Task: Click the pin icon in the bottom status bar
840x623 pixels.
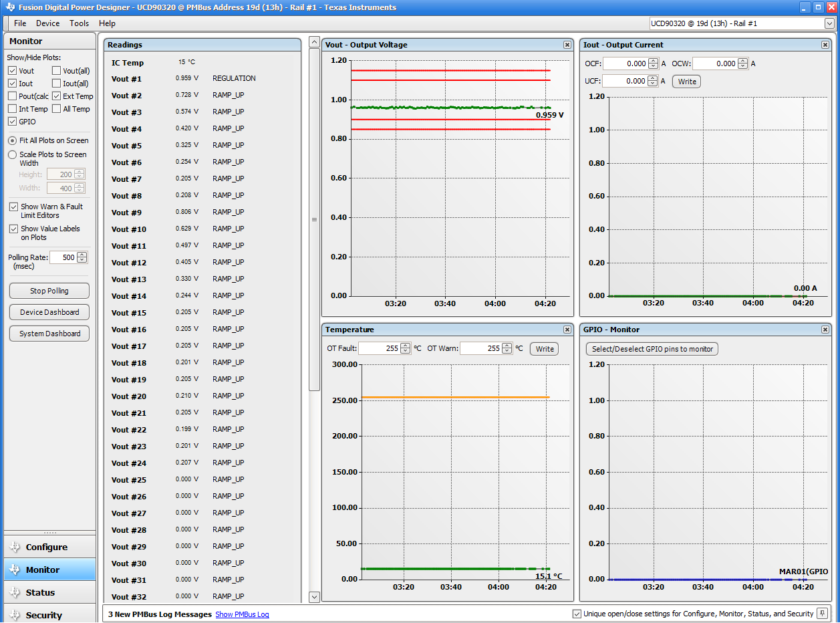Action: pyautogui.click(x=821, y=613)
